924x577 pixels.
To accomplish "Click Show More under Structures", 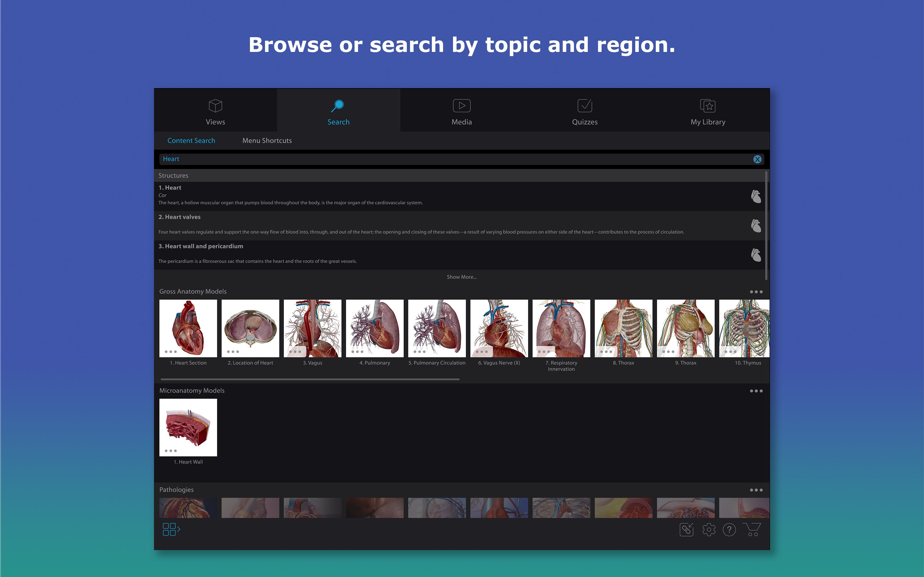I will [461, 277].
